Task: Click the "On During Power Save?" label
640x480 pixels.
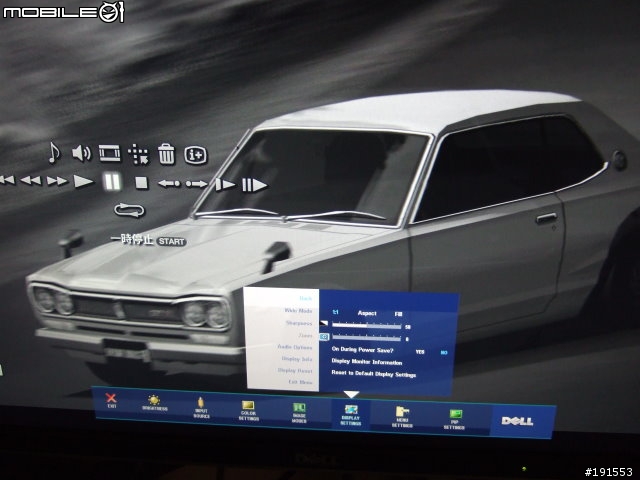Action: tap(362, 350)
